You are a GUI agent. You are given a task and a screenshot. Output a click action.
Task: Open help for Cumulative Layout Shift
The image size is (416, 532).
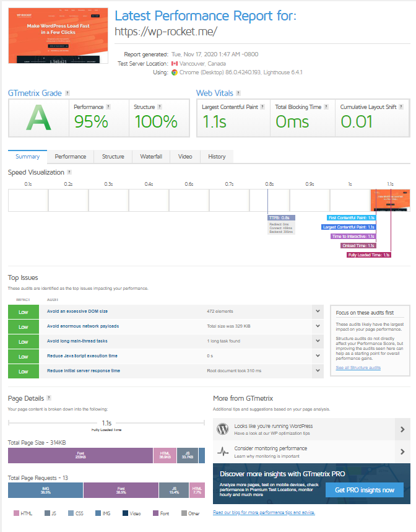401,107
